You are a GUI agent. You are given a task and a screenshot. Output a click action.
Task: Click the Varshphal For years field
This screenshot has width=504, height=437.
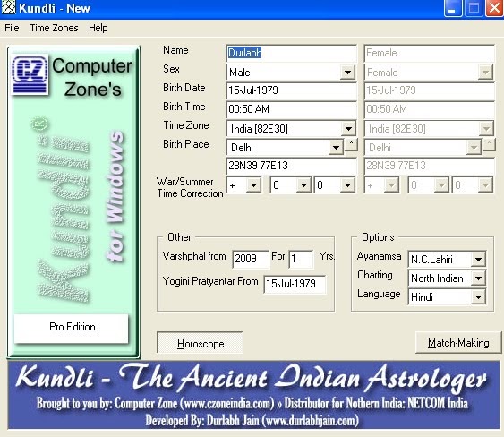(301, 259)
